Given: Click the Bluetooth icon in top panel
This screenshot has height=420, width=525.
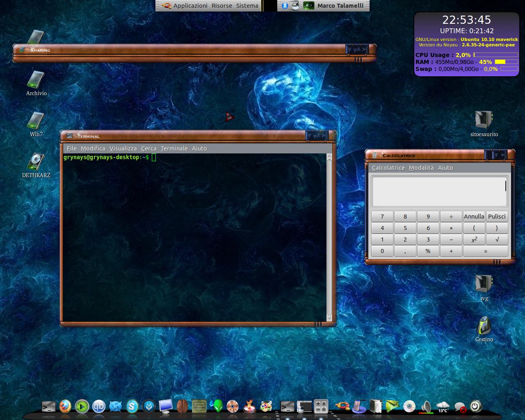Looking at the screenshot, I should (285, 6).
